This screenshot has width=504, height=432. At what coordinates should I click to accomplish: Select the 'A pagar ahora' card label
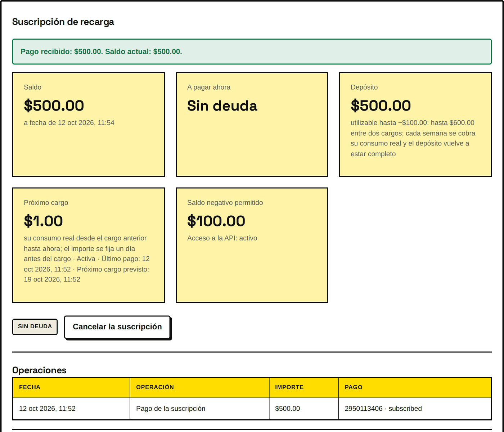[209, 87]
